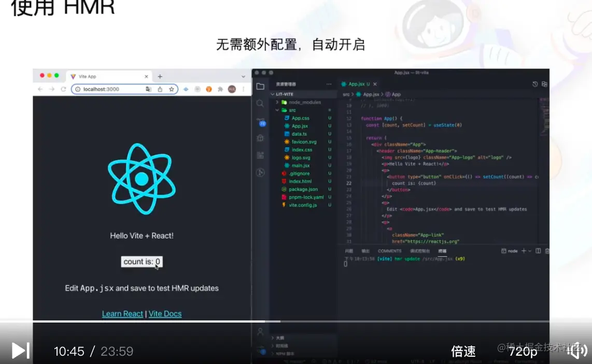The image size is (592, 364).
Task: Click the editor minimap on the right
Action: tap(544, 117)
